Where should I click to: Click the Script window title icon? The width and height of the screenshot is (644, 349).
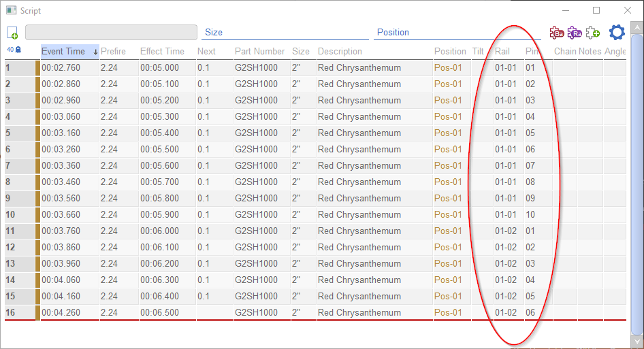(x=11, y=11)
